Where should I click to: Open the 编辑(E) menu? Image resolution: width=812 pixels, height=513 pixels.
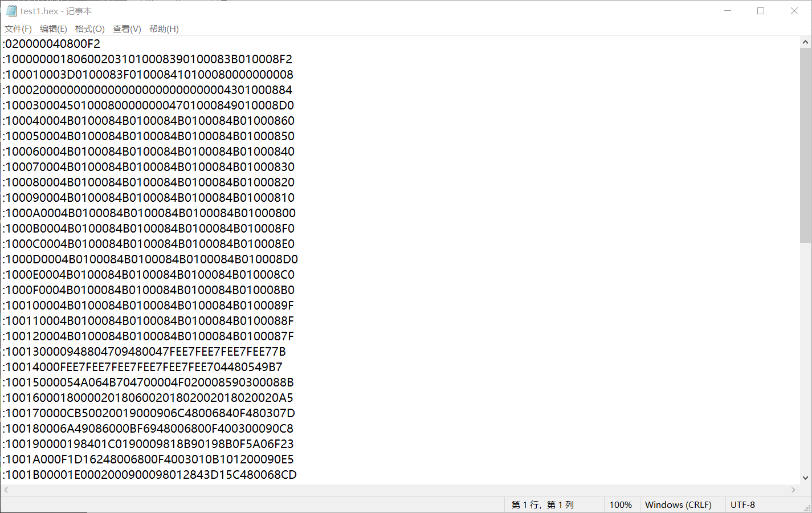pyautogui.click(x=54, y=29)
